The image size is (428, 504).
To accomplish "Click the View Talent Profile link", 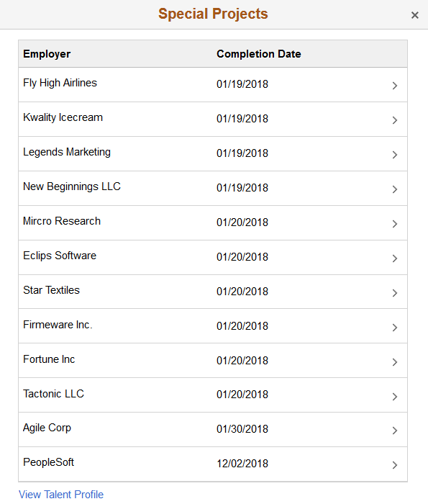I will coord(61,495).
